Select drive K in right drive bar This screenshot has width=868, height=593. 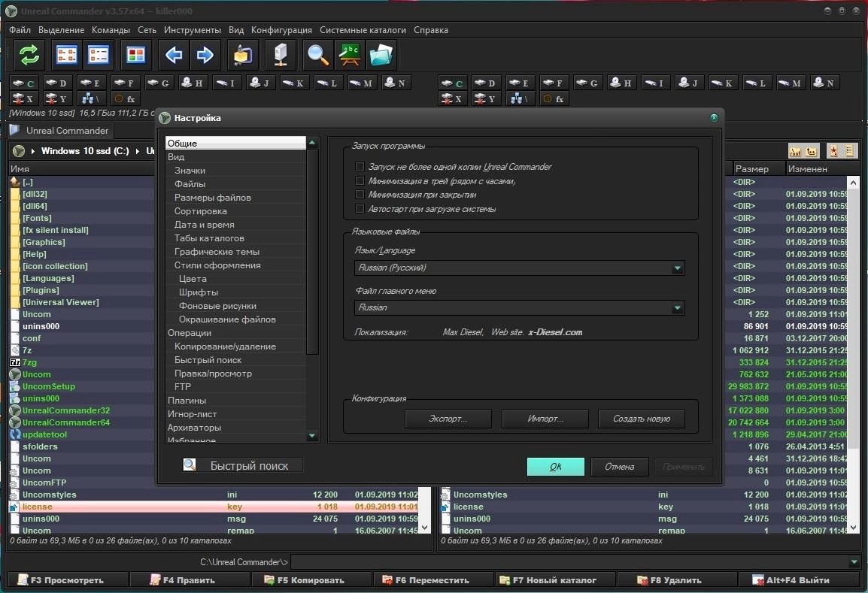pyautogui.click(x=722, y=83)
